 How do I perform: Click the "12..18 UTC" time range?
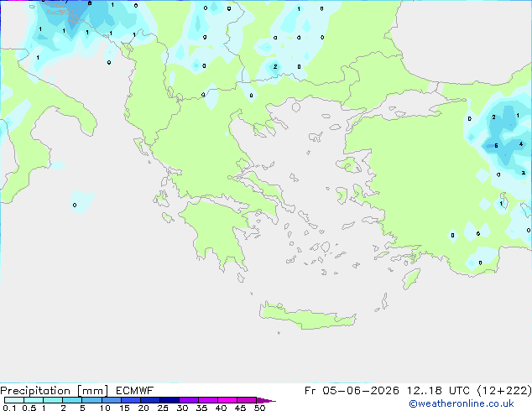[x=438, y=391]
